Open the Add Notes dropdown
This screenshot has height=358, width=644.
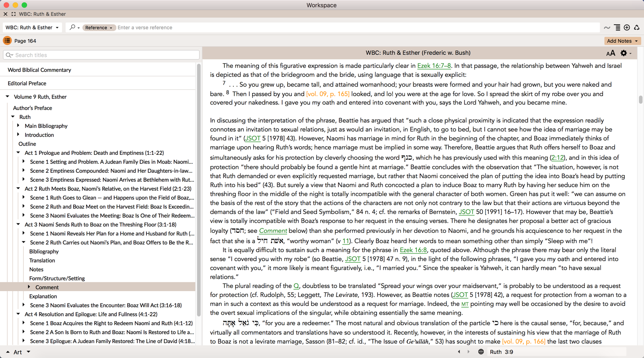[x=622, y=41]
